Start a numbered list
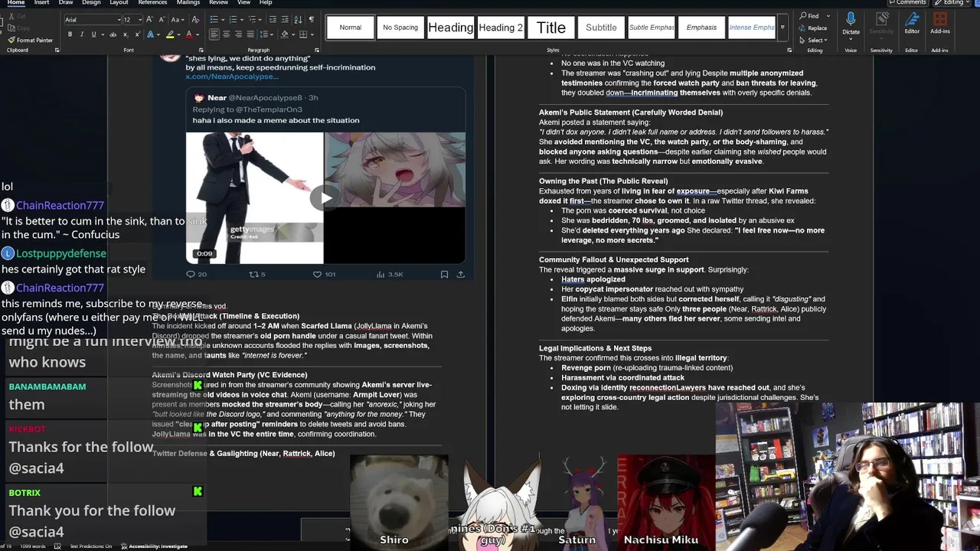 point(234,19)
